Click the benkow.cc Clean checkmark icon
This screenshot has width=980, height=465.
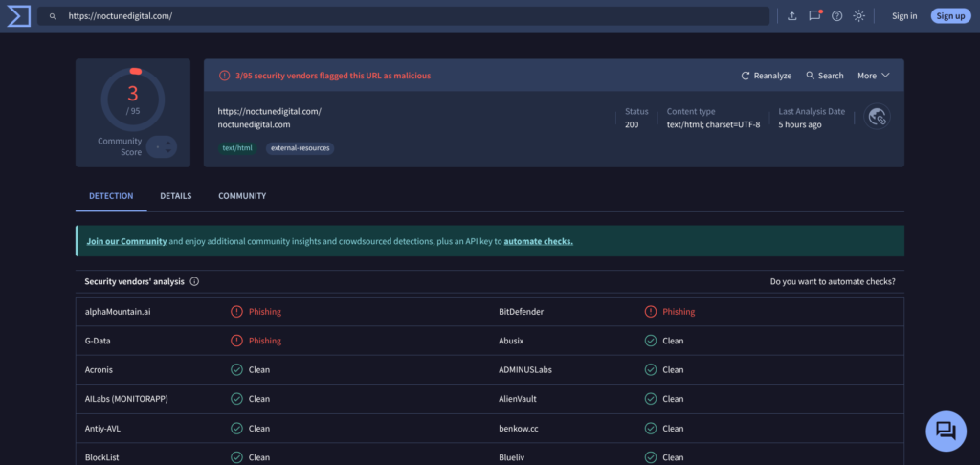tap(651, 428)
